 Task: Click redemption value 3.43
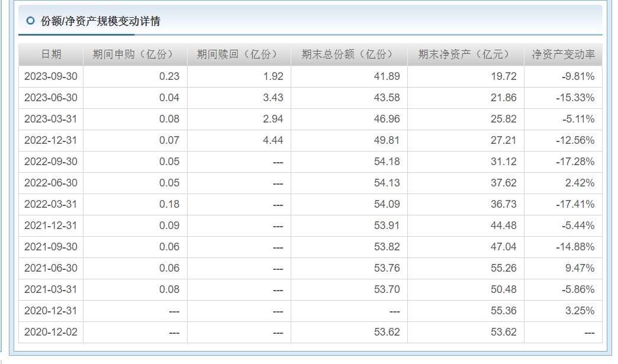coord(273,98)
